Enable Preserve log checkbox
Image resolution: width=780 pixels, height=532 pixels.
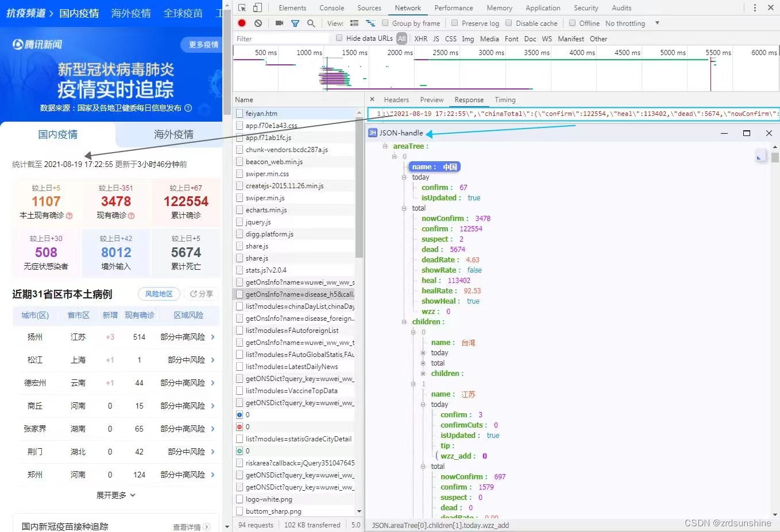coord(455,23)
